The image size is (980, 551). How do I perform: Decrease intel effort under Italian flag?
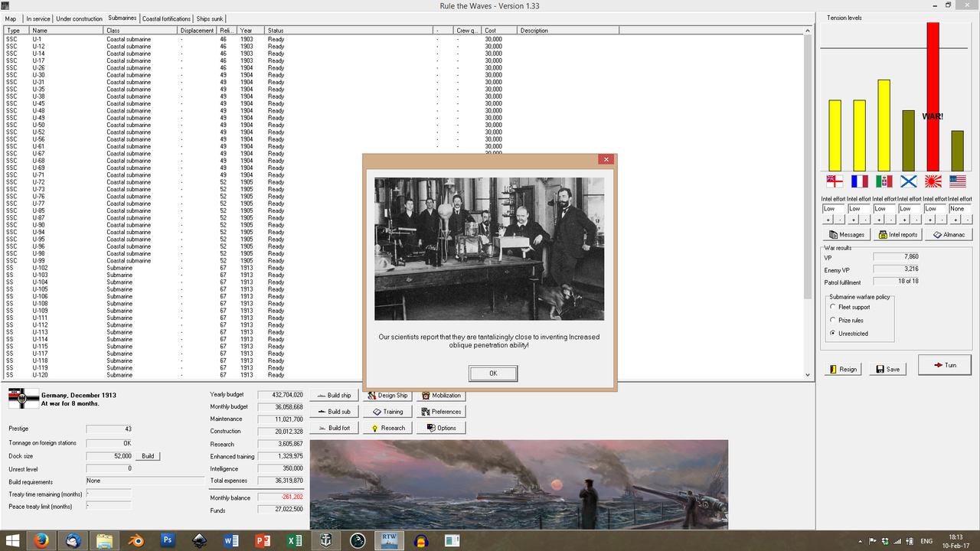point(890,220)
